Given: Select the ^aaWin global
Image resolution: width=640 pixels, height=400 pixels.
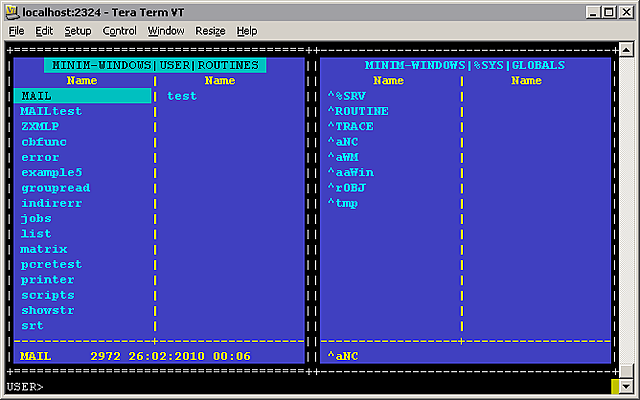Looking at the screenshot, I should pos(351,173).
